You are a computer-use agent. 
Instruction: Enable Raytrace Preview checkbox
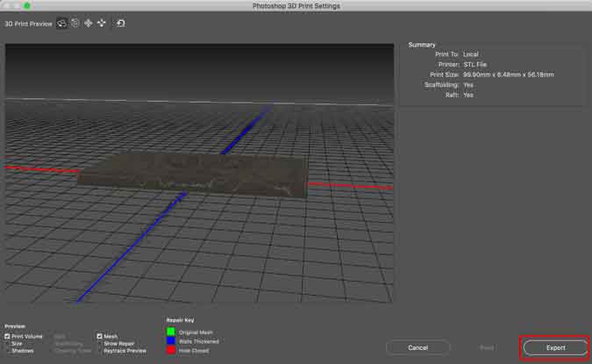click(x=100, y=350)
